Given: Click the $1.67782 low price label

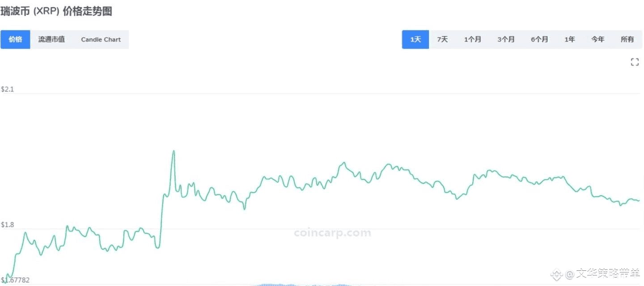Looking at the screenshot, I should (x=15, y=280).
